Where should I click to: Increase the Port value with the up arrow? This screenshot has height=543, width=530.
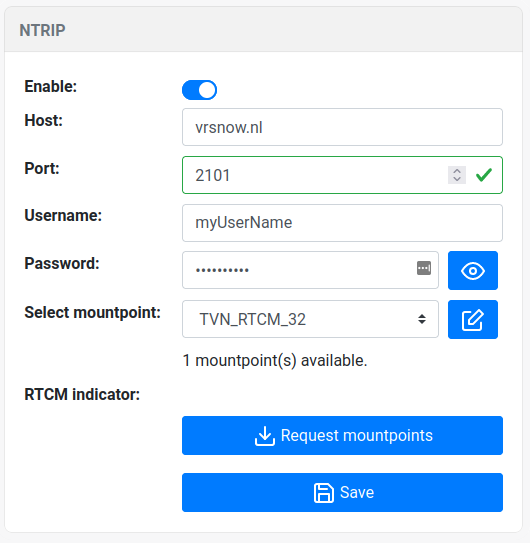pyautogui.click(x=457, y=171)
